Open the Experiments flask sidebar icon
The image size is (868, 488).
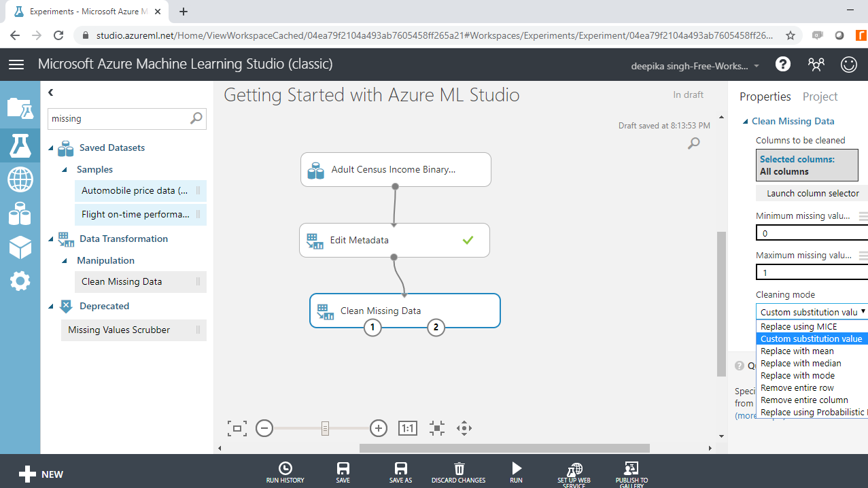[x=20, y=145]
